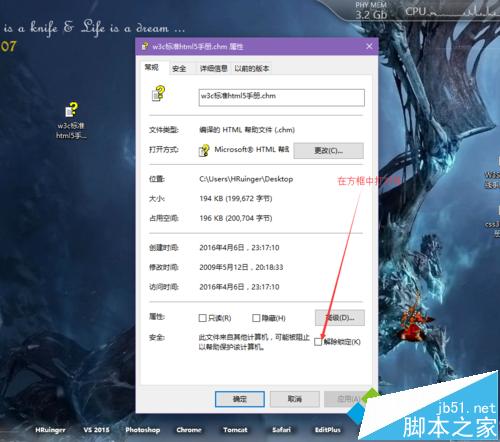Select the size value 194 KB (199,672 字节)
Screen dimensions: 500x442
coord(236,199)
